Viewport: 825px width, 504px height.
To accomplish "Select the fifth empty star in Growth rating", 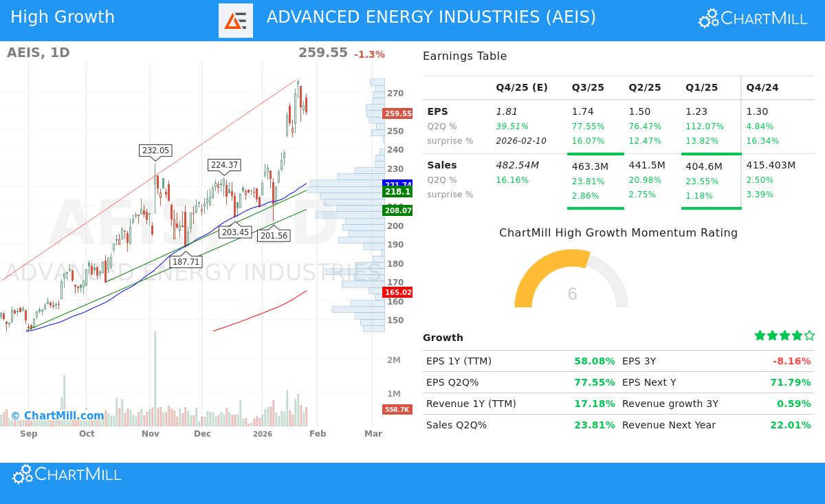I will (x=808, y=336).
